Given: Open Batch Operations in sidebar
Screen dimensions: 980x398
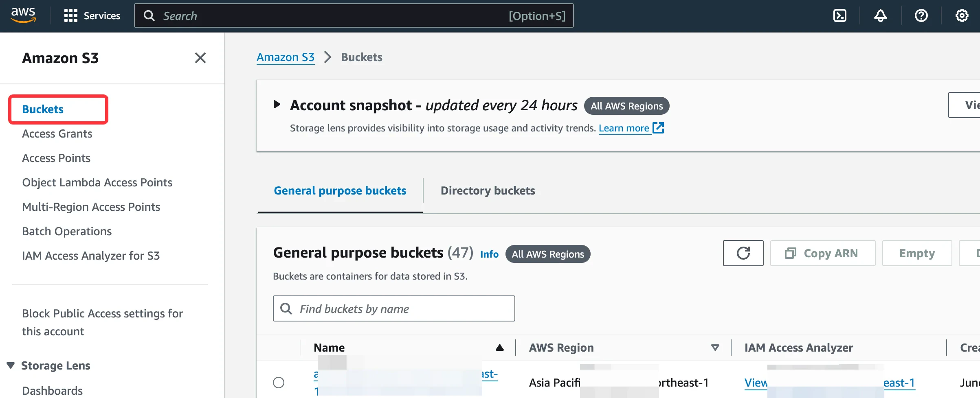Looking at the screenshot, I should click(x=67, y=231).
